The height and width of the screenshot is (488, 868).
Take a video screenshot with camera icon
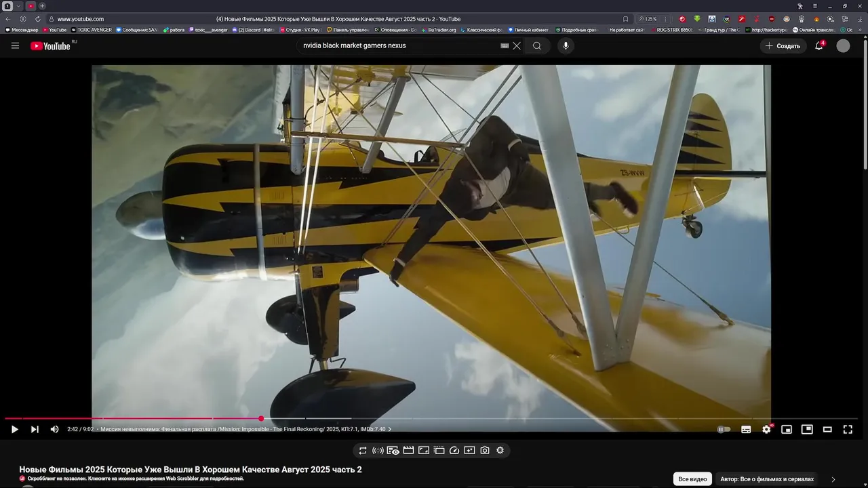point(485,450)
